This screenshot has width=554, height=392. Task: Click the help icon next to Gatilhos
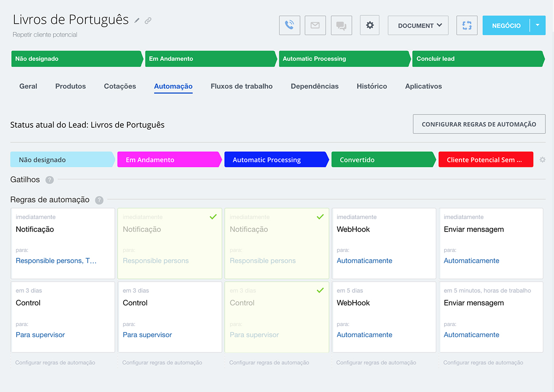click(49, 180)
